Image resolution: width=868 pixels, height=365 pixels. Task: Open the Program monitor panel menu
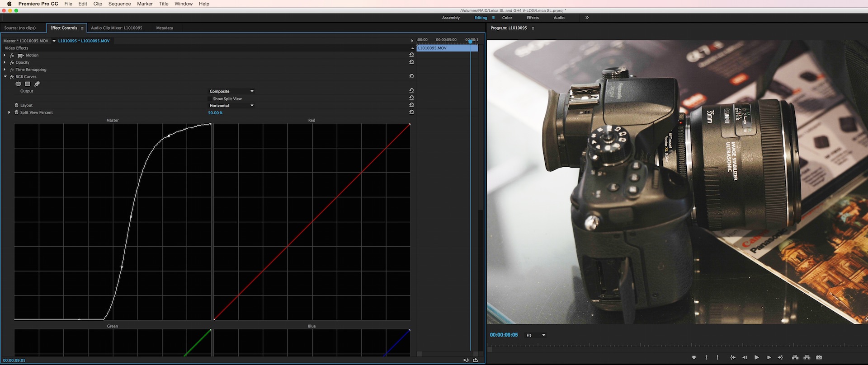tap(533, 28)
